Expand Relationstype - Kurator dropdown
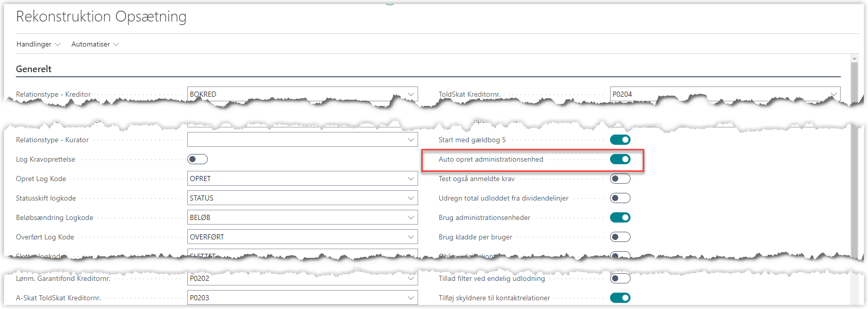The height and width of the screenshot is (309, 868). tap(410, 140)
